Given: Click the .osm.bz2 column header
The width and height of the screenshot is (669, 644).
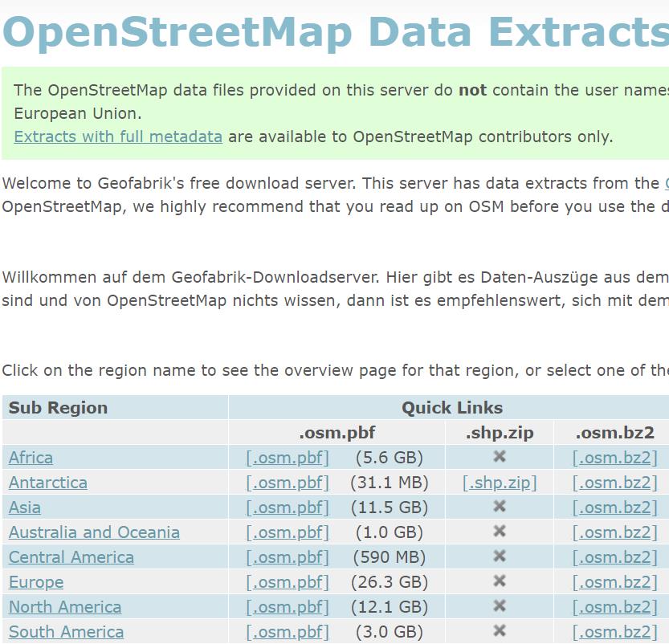Looking at the screenshot, I should 615,433.
